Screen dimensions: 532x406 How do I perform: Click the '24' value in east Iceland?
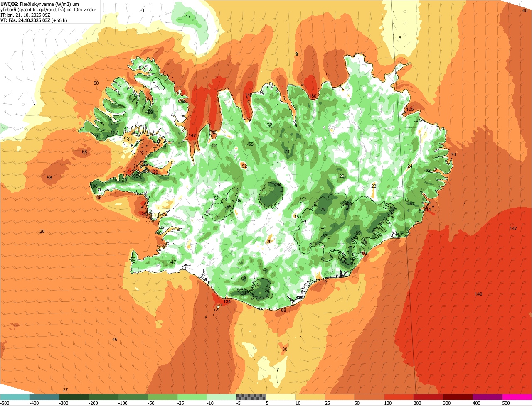click(x=410, y=166)
